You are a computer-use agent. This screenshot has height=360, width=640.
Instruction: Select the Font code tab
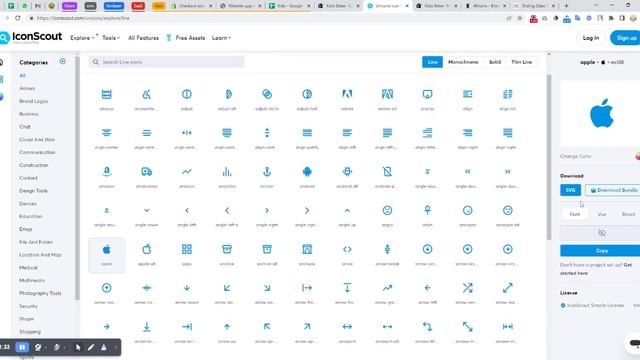click(x=575, y=214)
